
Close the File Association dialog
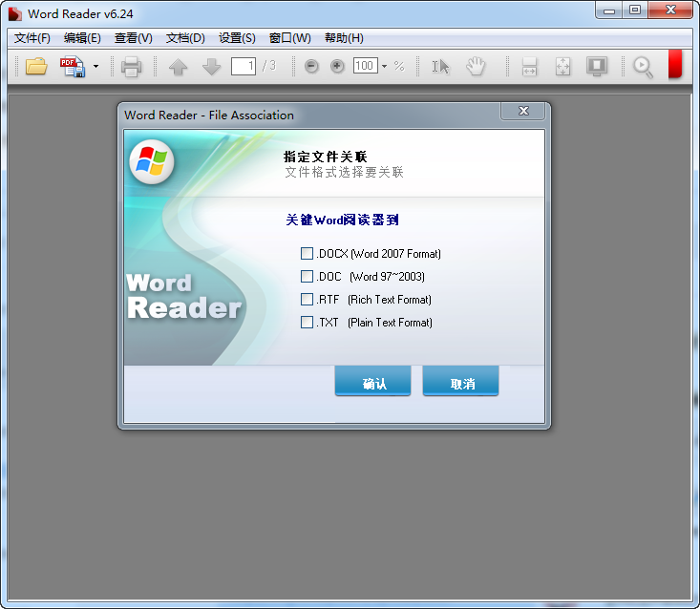(x=523, y=111)
